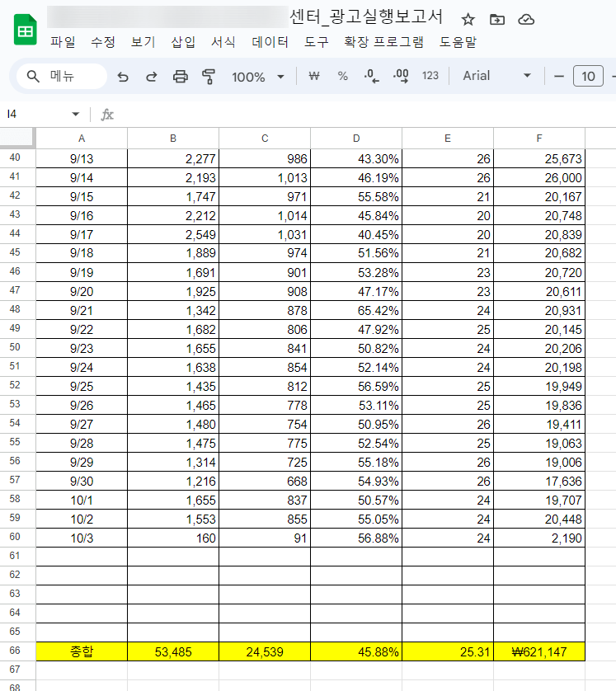Select total cell 45.88%
The width and height of the screenshot is (616, 691).
356,651
